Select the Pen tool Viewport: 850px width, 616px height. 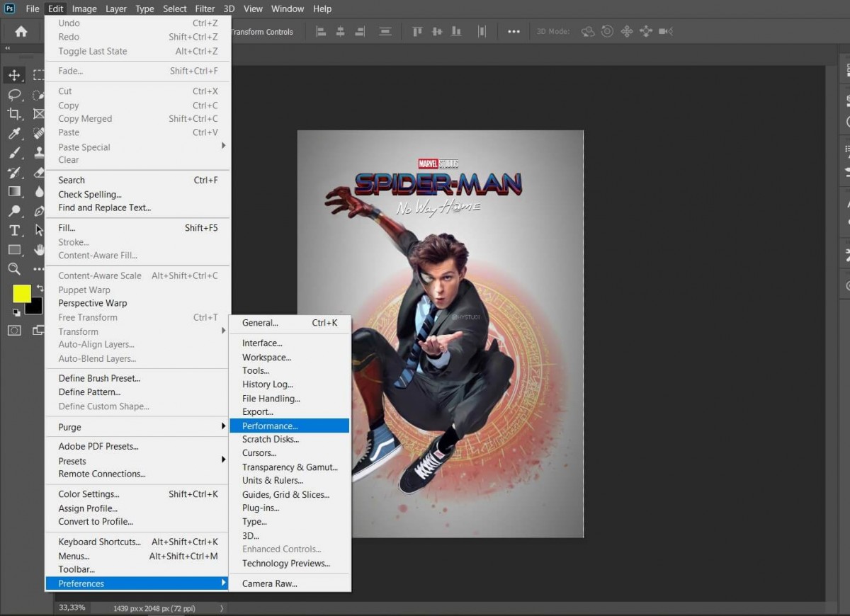tap(39, 210)
